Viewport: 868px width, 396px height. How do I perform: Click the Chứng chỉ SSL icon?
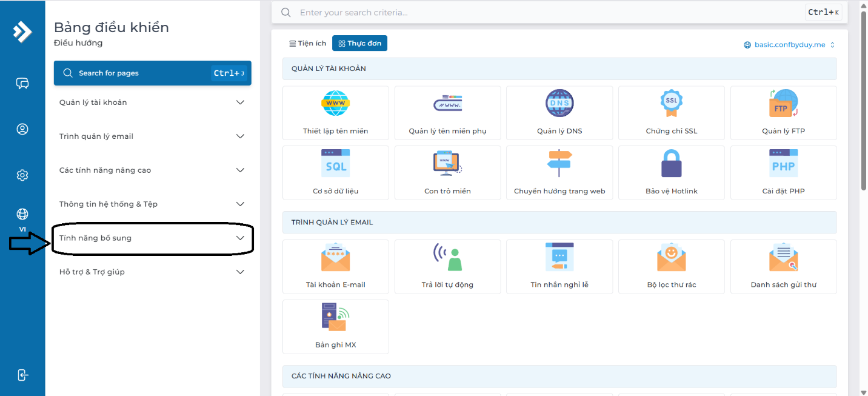click(671, 104)
